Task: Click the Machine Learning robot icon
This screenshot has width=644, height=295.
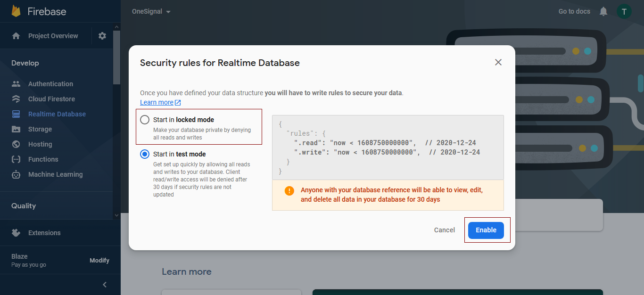Action: click(x=16, y=174)
